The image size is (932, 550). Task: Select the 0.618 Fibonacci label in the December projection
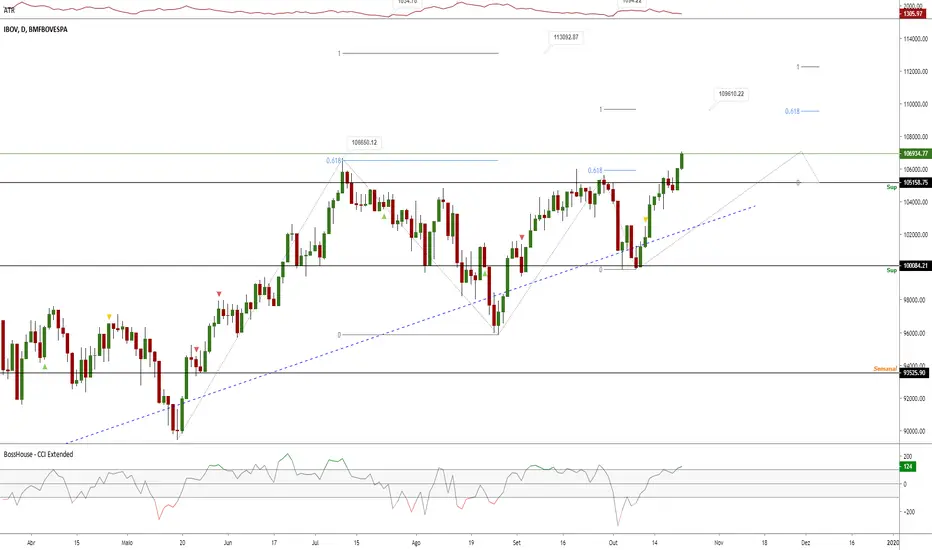[x=792, y=111]
